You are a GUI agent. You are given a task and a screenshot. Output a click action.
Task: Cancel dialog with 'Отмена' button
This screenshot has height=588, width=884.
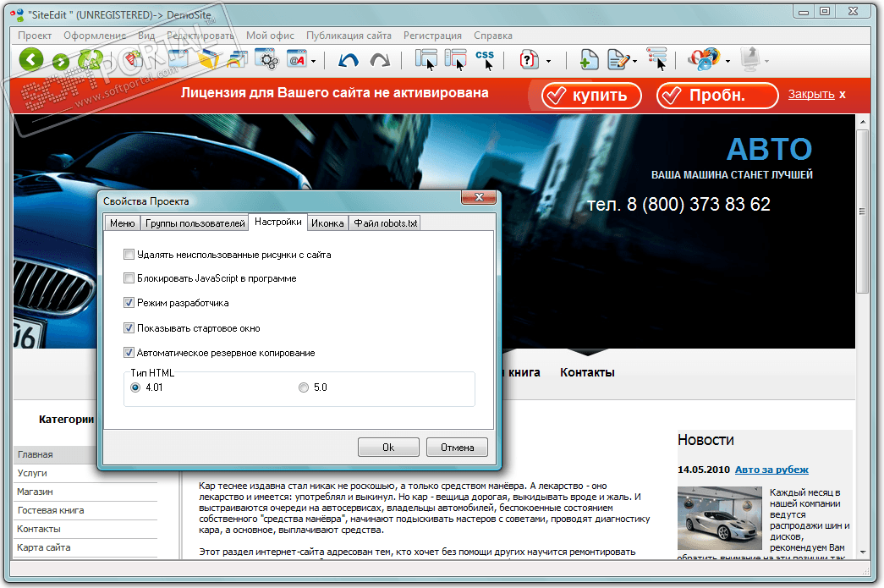click(x=457, y=447)
